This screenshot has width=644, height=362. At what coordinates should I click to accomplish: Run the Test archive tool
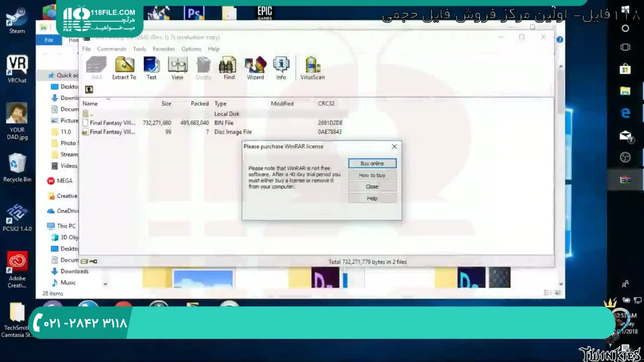pyautogui.click(x=151, y=68)
